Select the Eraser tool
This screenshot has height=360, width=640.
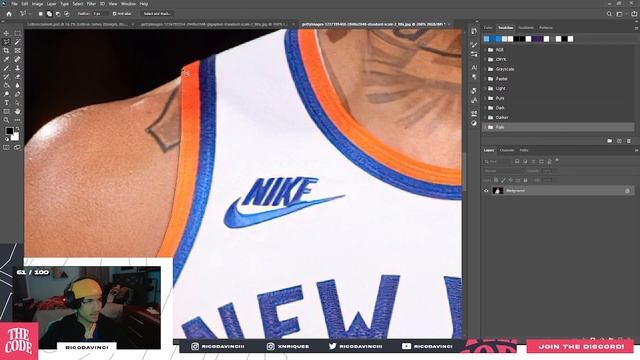pos(17,77)
